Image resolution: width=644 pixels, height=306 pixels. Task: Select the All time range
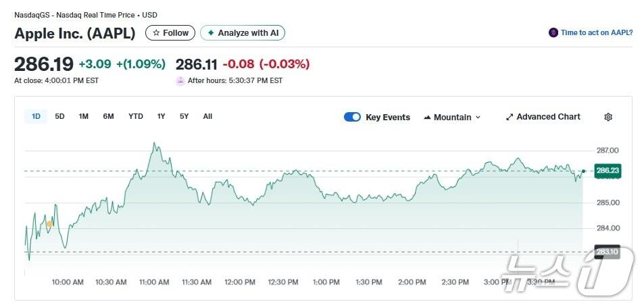coord(207,116)
